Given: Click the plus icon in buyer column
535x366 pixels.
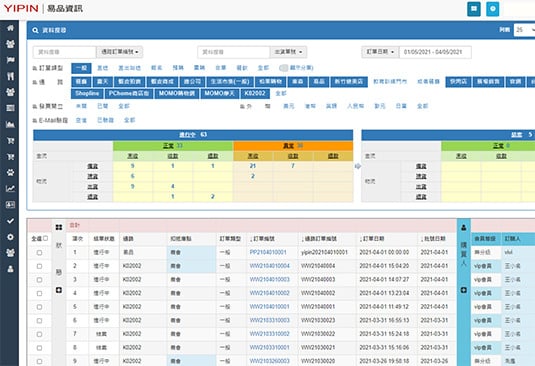Looking at the screenshot, I should click(464, 290).
